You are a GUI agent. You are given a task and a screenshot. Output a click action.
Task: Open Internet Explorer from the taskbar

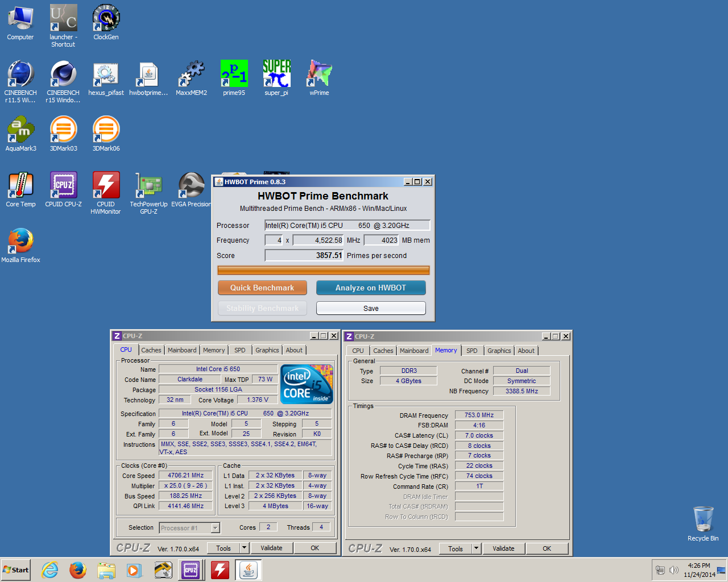[50, 569]
